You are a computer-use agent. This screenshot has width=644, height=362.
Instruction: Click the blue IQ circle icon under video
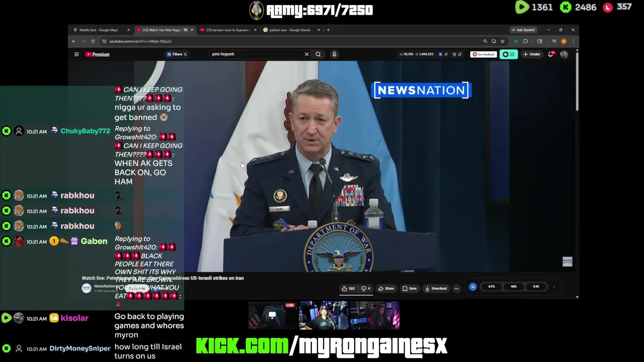pyautogui.click(x=472, y=287)
